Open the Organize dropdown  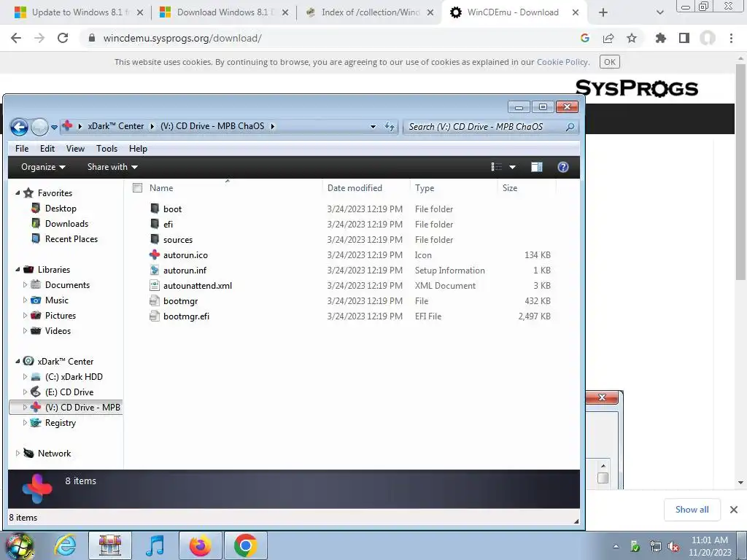[x=43, y=167]
